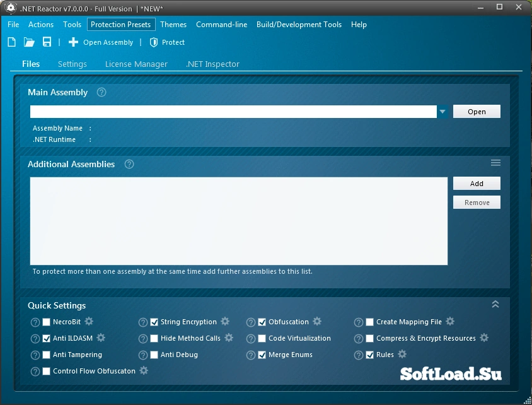Click the Save project floppy icon

(47, 42)
